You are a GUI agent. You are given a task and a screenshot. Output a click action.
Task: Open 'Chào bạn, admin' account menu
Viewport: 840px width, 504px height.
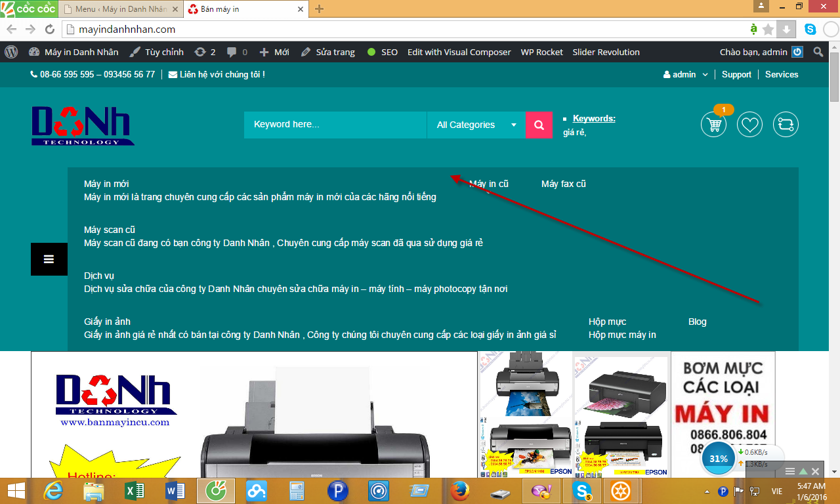click(761, 52)
